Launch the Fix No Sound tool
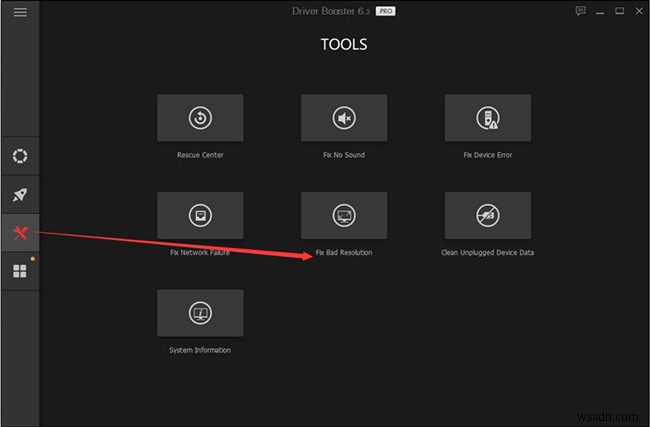Screen dimensions: 650x427 tap(344, 118)
